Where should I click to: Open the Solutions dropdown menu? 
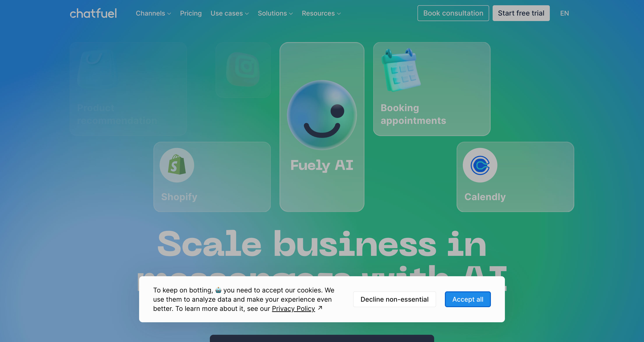pos(275,13)
